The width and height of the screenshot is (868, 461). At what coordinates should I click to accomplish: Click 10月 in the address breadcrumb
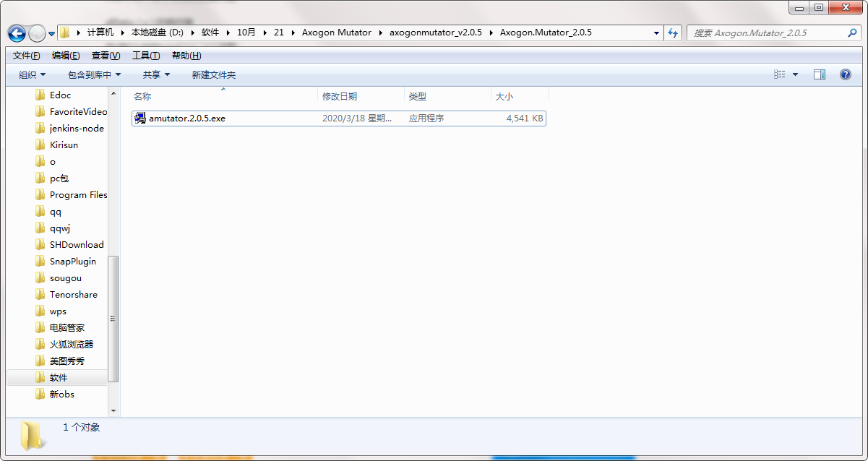246,33
